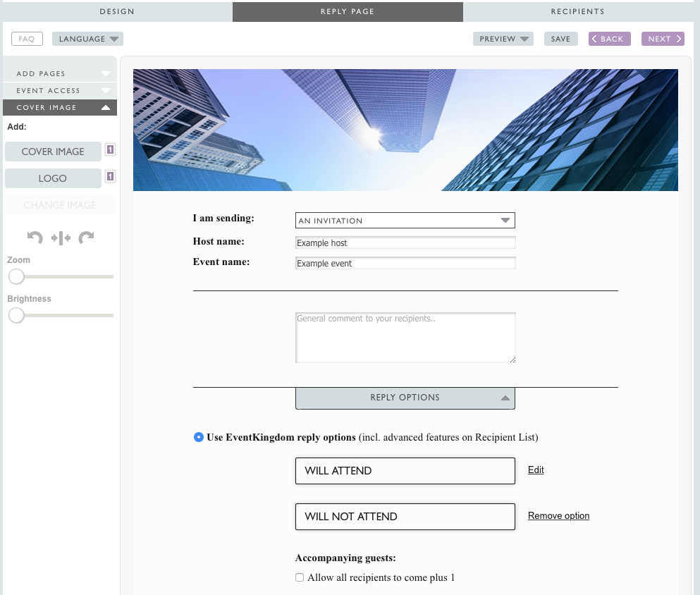Image resolution: width=700 pixels, height=595 pixels.
Task: Click the stamp icon beside LOGO
Action: tap(110, 176)
